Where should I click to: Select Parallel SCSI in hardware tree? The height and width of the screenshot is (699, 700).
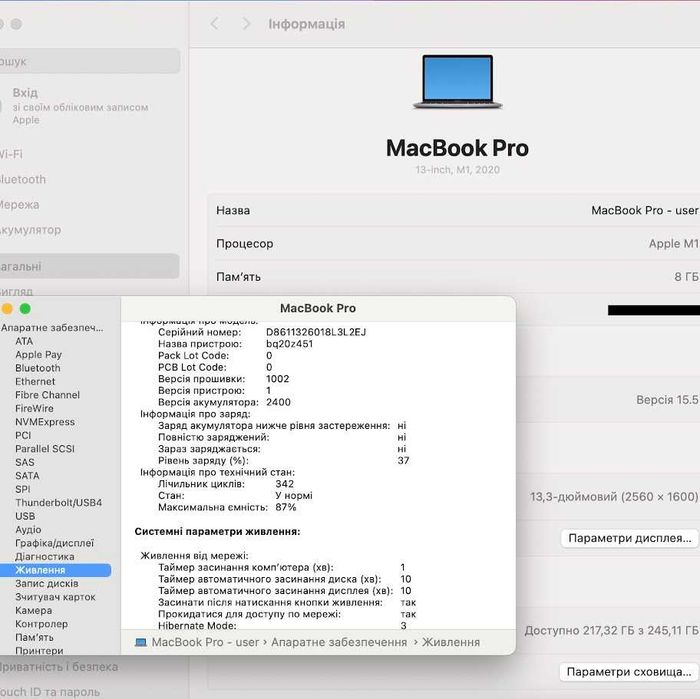click(45, 449)
